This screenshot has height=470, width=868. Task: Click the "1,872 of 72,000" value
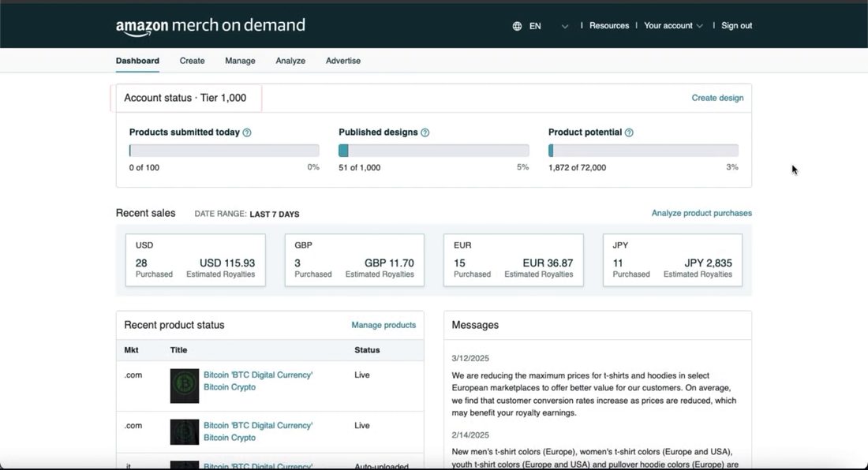point(577,167)
